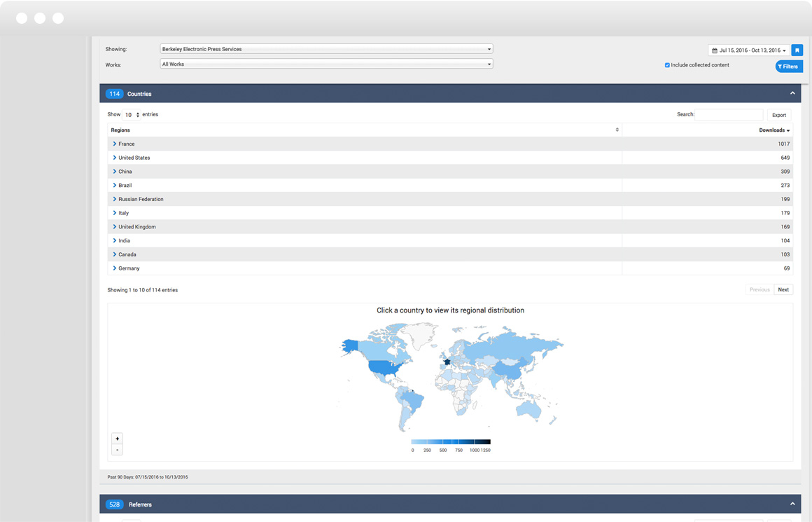Image resolution: width=812 pixels, height=522 pixels.
Task: Sort by the Downloads column header
Action: coord(773,130)
